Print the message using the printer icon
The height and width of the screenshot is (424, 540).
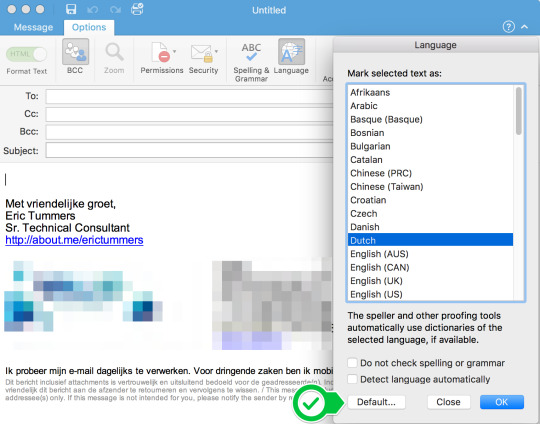tap(137, 9)
